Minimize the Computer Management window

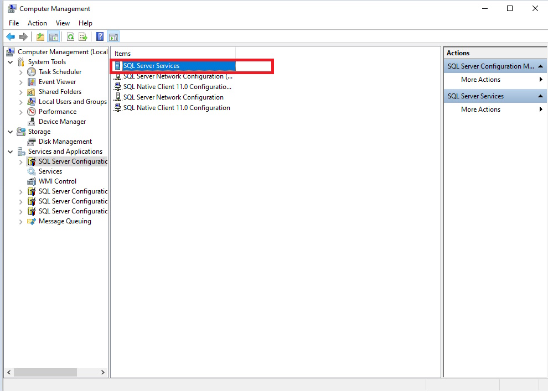click(x=485, y=8)
